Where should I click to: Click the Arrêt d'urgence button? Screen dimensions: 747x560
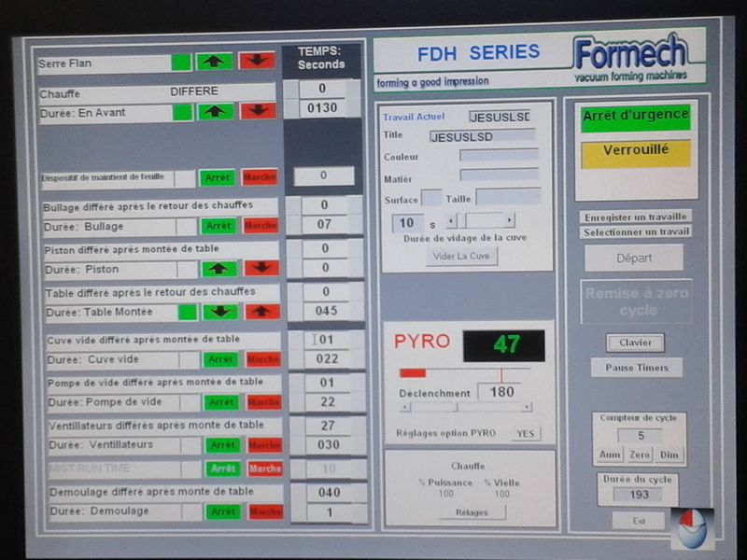pos(636,118)
